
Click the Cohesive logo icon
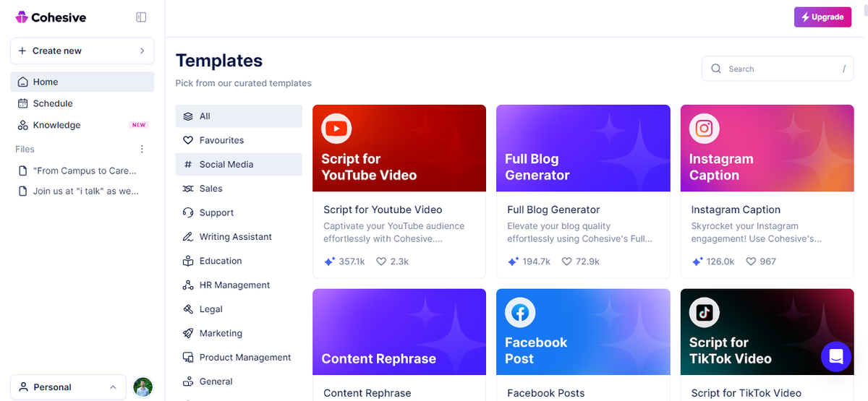click(22, 17)
